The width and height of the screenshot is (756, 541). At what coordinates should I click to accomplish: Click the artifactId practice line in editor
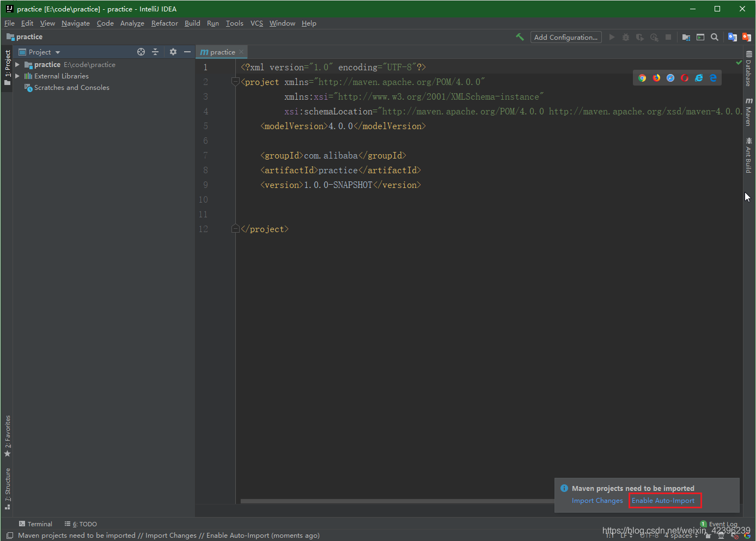[x=340, y=170]
